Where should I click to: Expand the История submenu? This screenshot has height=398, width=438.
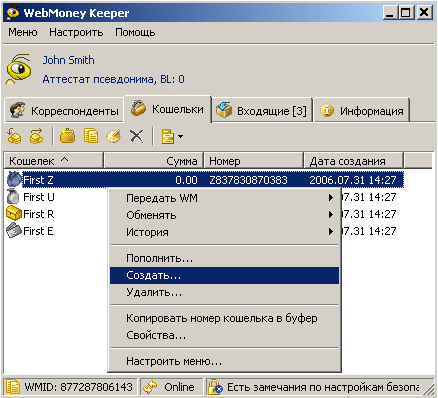pyautogui.click(x=224, y=232)
